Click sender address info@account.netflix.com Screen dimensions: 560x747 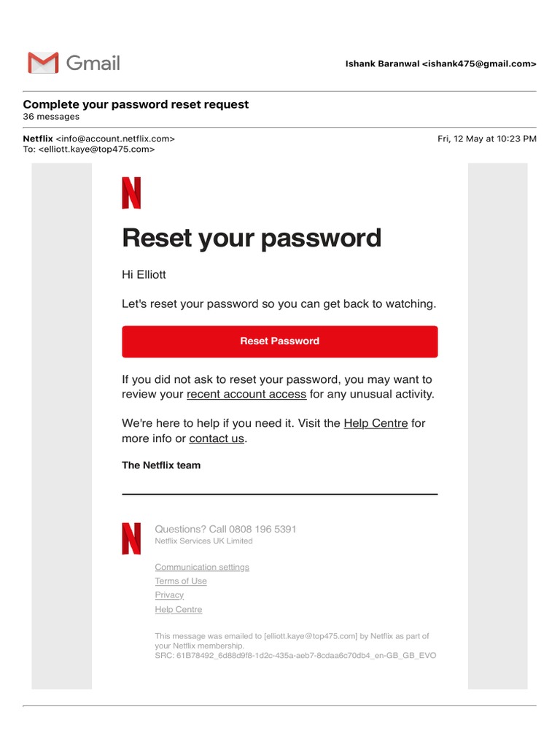[115, 139]
